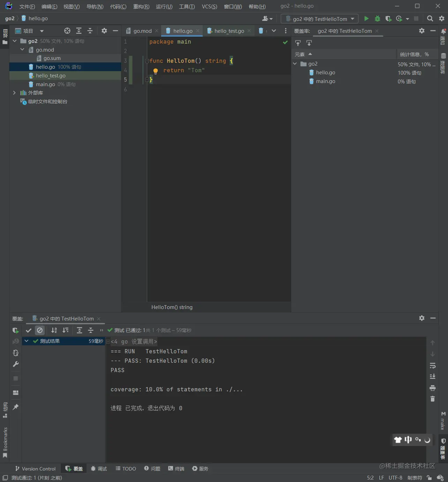Start debugging with the green bug icon
The width and height of the screenshot is (448, 482).
(377, 18)
